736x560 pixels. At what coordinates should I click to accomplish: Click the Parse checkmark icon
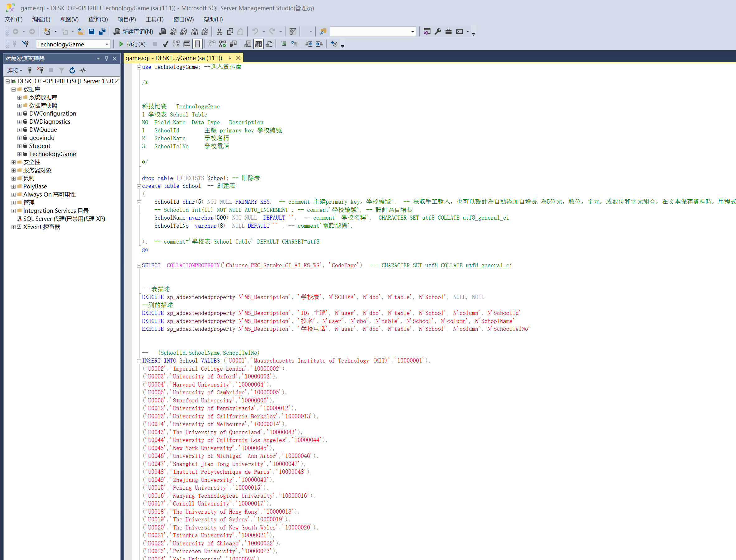click(165, 44)
